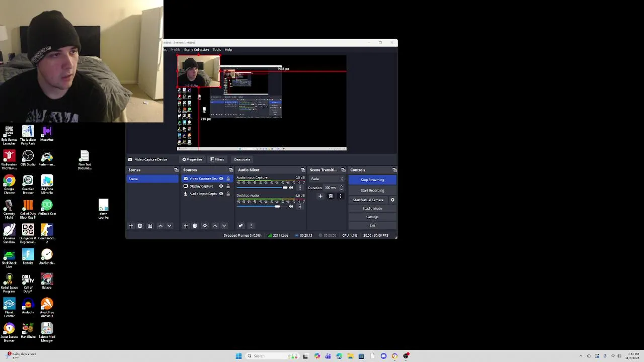Open the Tools menu

217,50
